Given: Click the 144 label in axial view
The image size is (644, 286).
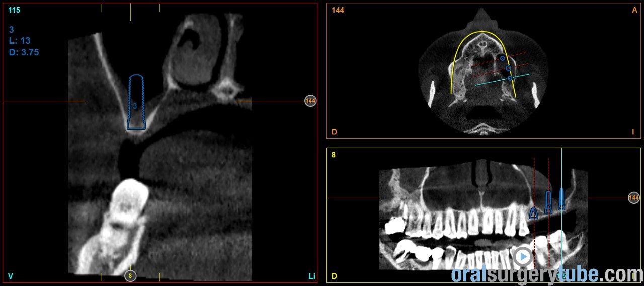Looking at the screenshot, I should point(338,10).
